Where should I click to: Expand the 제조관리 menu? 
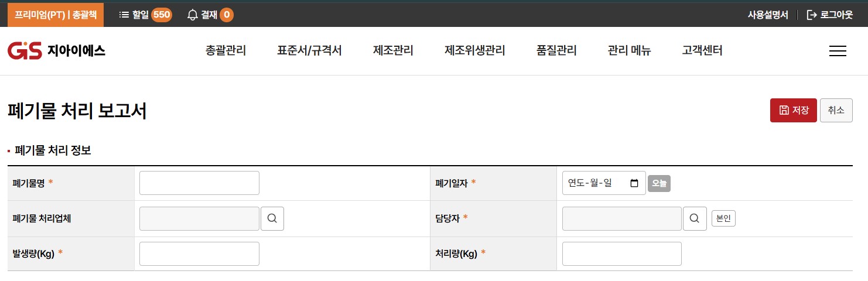pos(393,51)
